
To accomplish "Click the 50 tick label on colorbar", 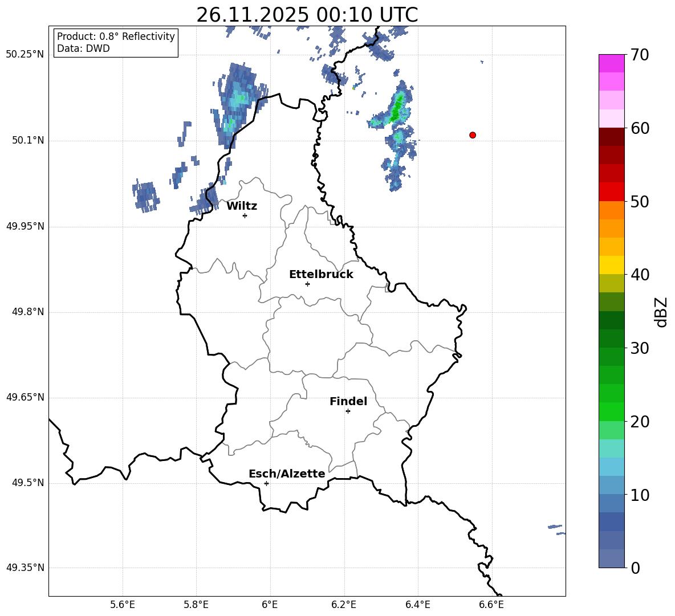I will [x=640, y=201].
